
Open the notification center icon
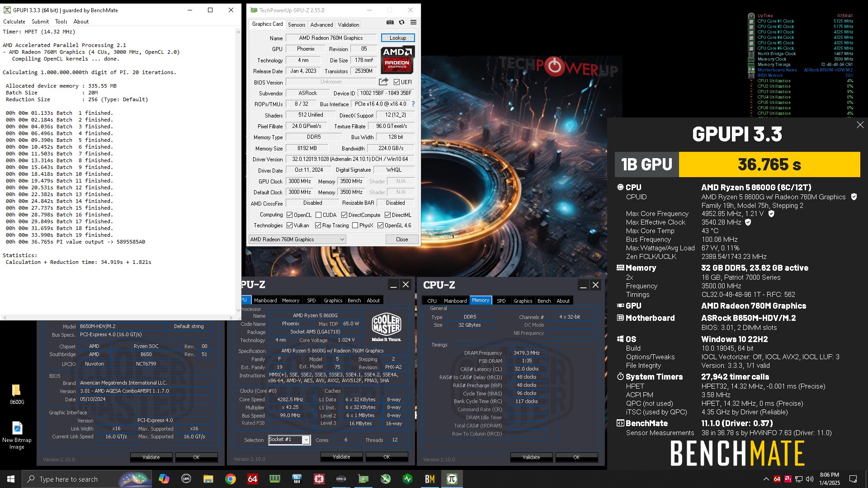pos(853,479)
